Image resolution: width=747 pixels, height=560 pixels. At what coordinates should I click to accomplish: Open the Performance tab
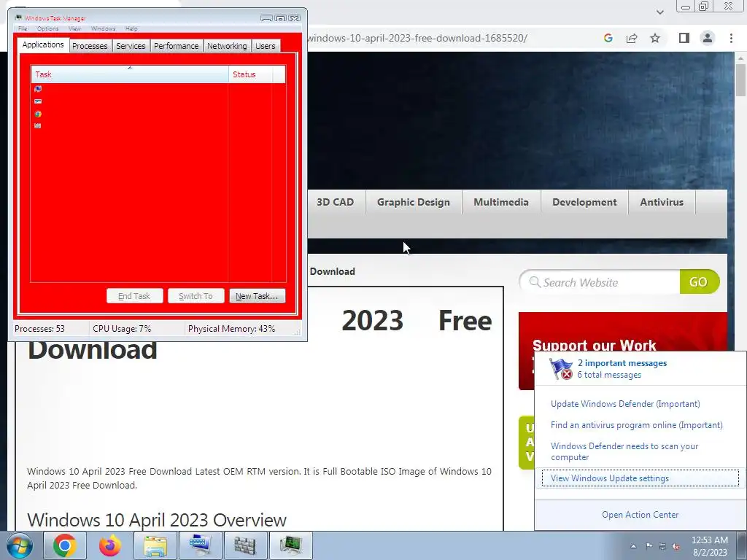point(177,46)
